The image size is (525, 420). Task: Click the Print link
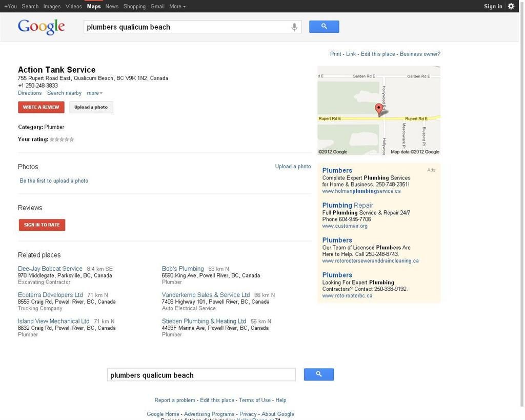tap(335, 54)
